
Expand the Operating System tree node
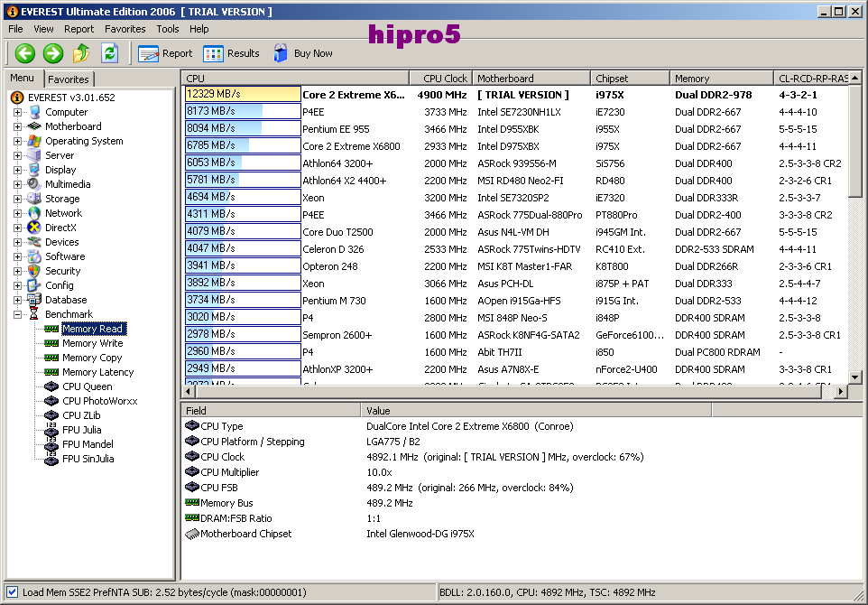coord(18,141)
